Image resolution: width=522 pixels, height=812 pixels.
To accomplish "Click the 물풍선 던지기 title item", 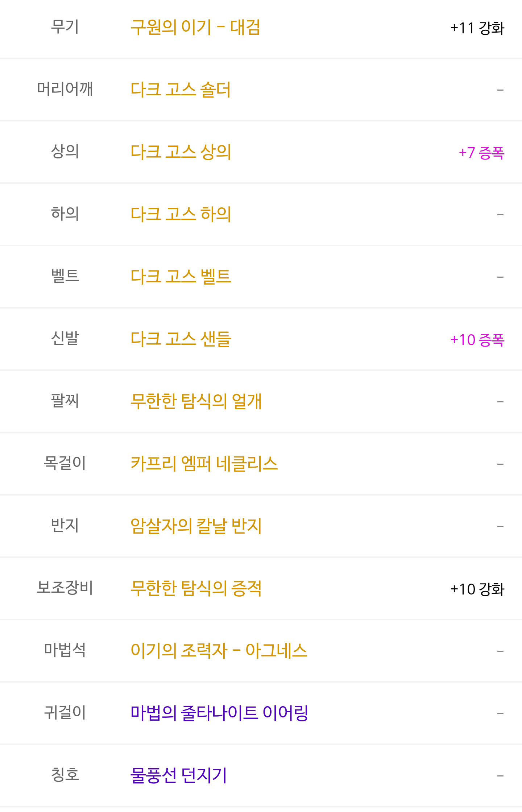I will pyautogui.click(x=178, y=775).
